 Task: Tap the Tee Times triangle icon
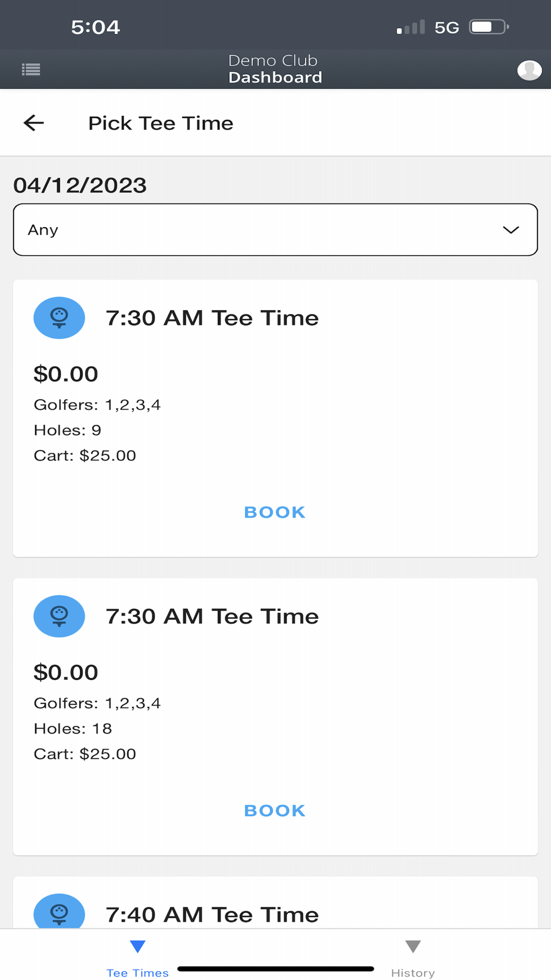(x=138, y=947)
